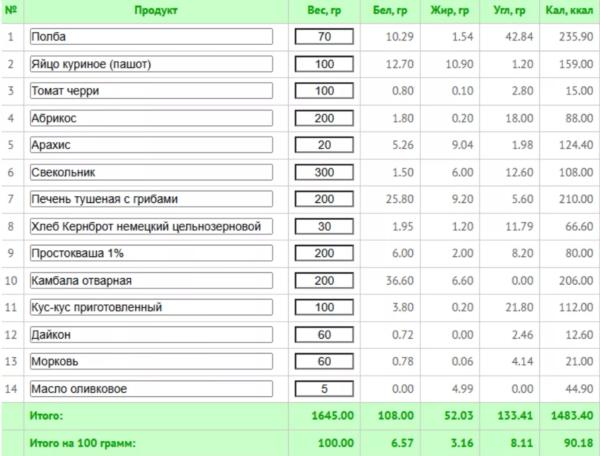The width and height of the screenshot is (600, 456).
Task: Select the Арахис weight box showing 20
Action: coord(324,145)
